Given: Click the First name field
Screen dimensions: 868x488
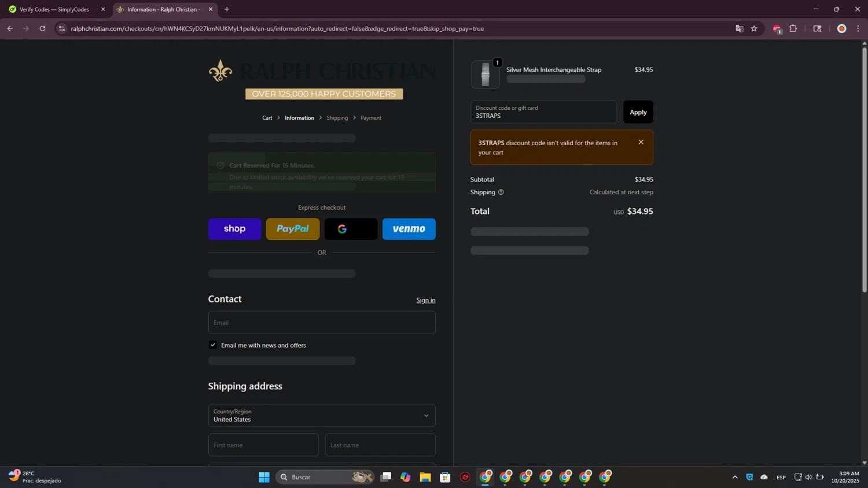Looking at the screenshot, I should [263, 445].
